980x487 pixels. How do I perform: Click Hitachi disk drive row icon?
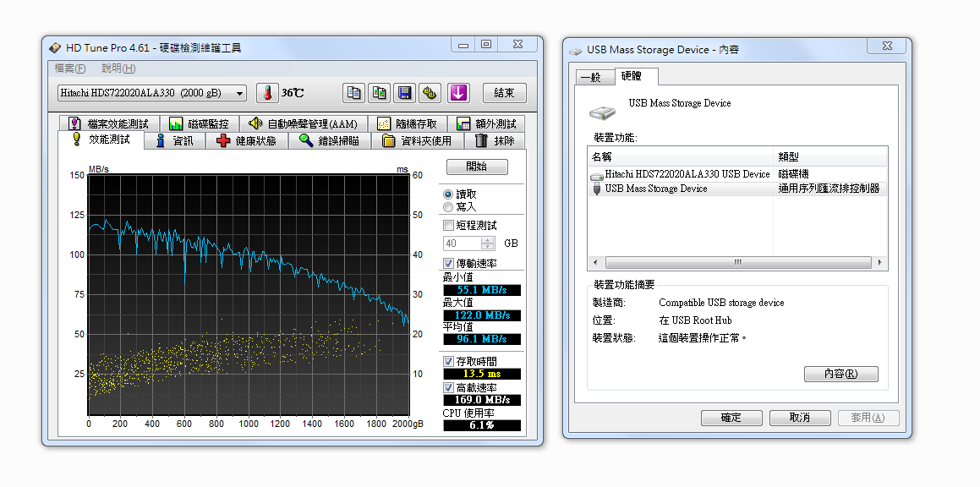[x=597, y=176]
